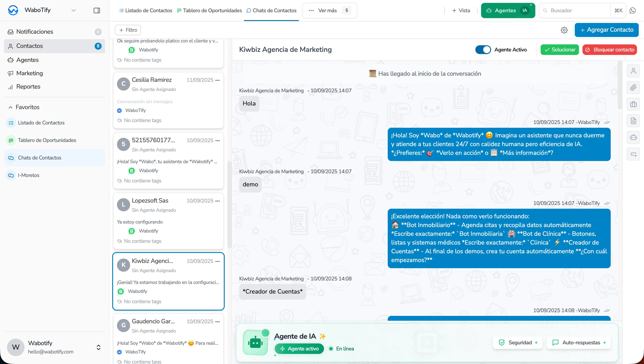This screenshot has height=364, width=644.
Task: Toggle the green Agente activo pill
Action: [x=299, y=348]
